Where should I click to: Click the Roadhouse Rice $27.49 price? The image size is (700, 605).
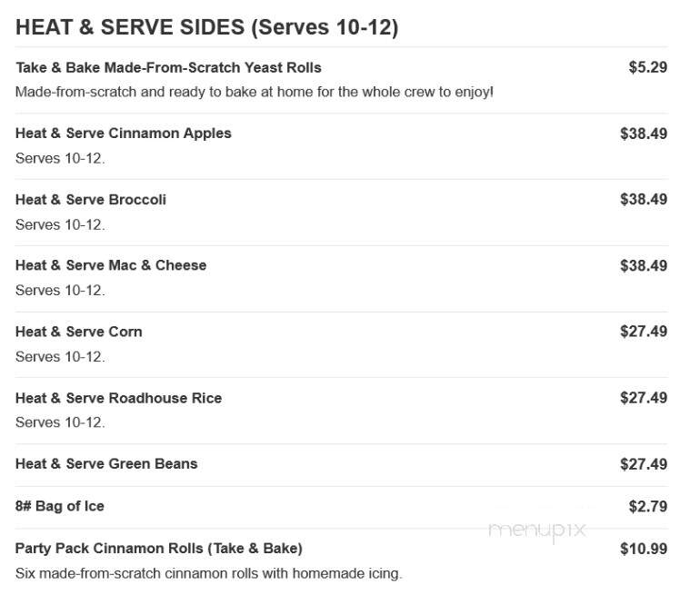tap(644, 398)
